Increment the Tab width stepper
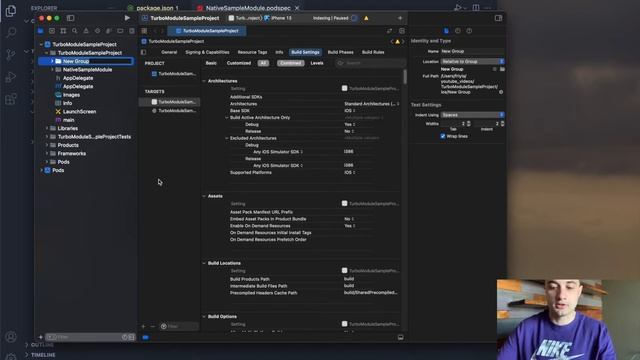 pyautogui.click(x=468, y=122)
